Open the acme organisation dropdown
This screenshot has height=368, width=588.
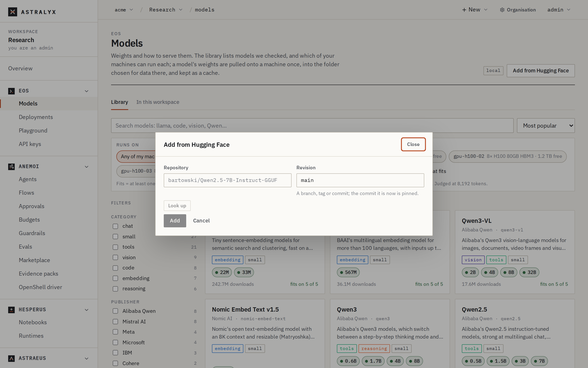pos(124,10)
